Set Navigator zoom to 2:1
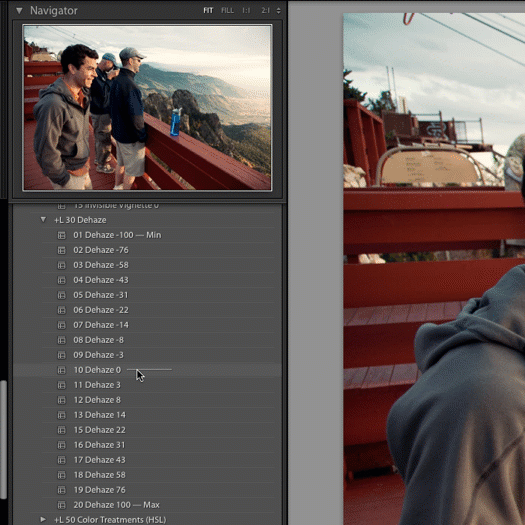 266,11
